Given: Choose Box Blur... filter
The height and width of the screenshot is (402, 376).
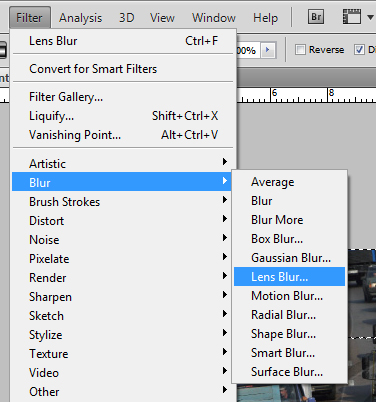Looking at the screenshot, I should [289, 239].
